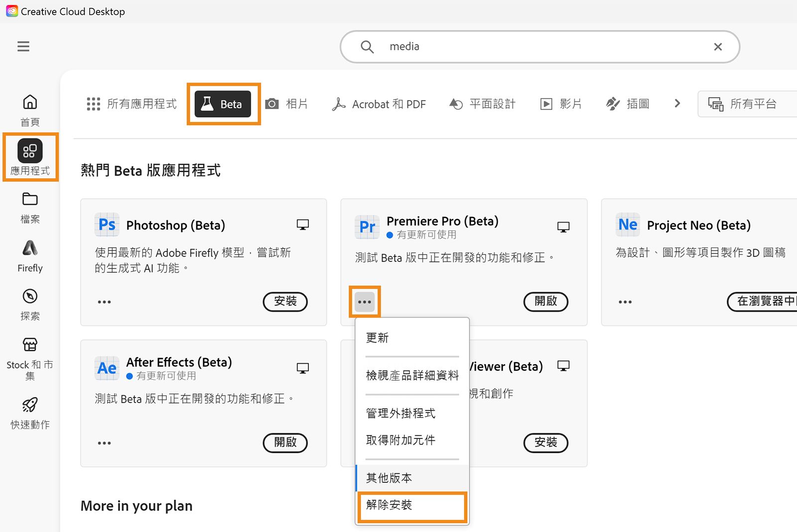Click 在瀏覽器中 button on Project Neo
Viewport: 797px width, 532px height.
(762, 301)
